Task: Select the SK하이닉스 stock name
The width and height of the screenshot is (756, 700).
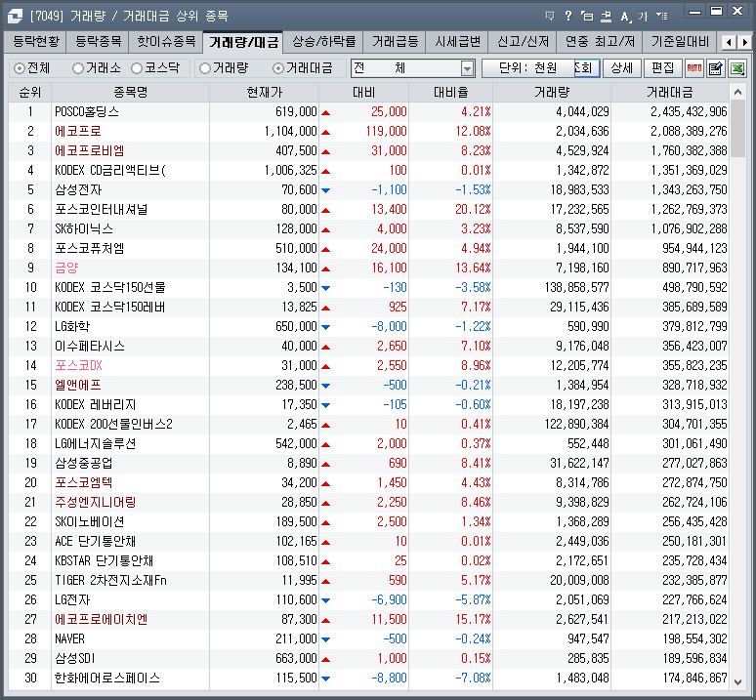Action: pos(84,228)
